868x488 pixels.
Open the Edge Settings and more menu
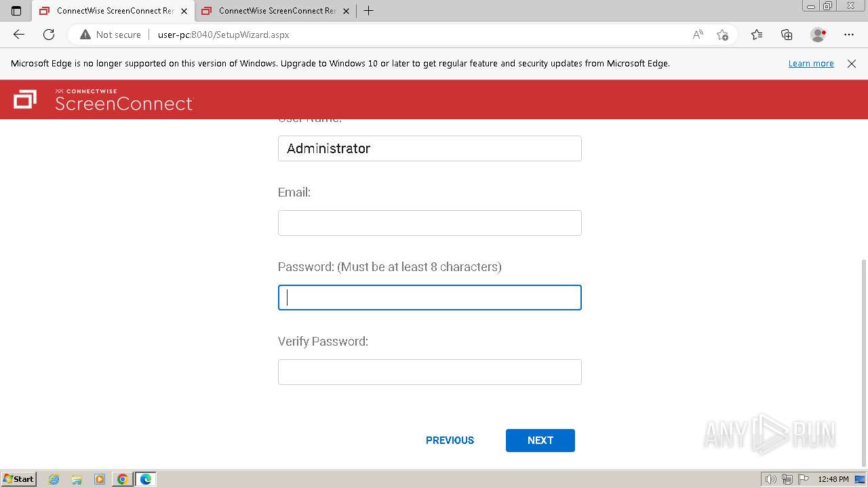849,35
